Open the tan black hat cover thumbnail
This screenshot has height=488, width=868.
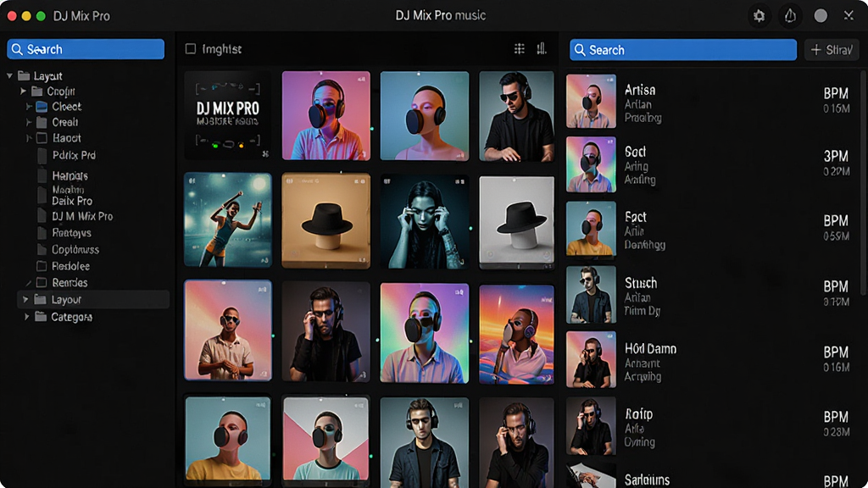tap(326, 221)
